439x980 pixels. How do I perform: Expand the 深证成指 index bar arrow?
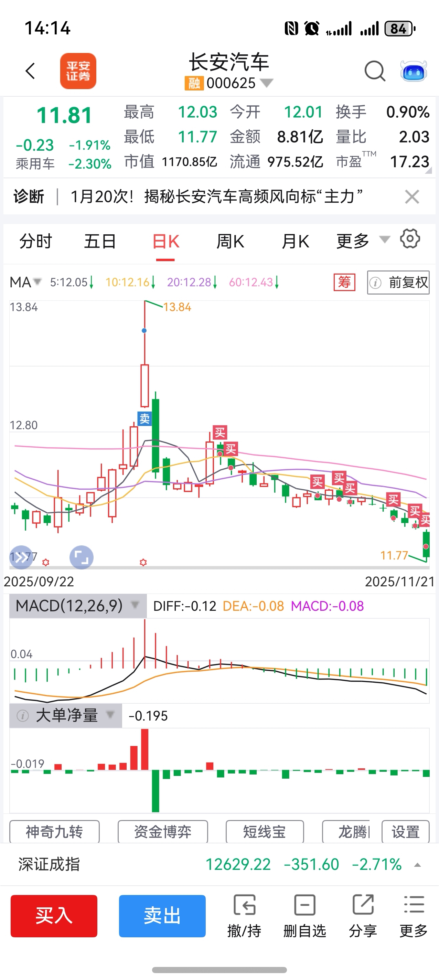(x=417, y=865)
